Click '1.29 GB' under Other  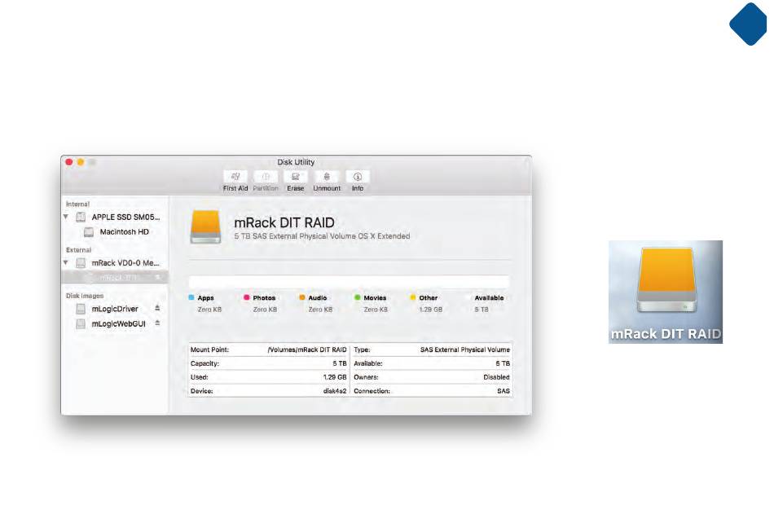pos(431,310)
